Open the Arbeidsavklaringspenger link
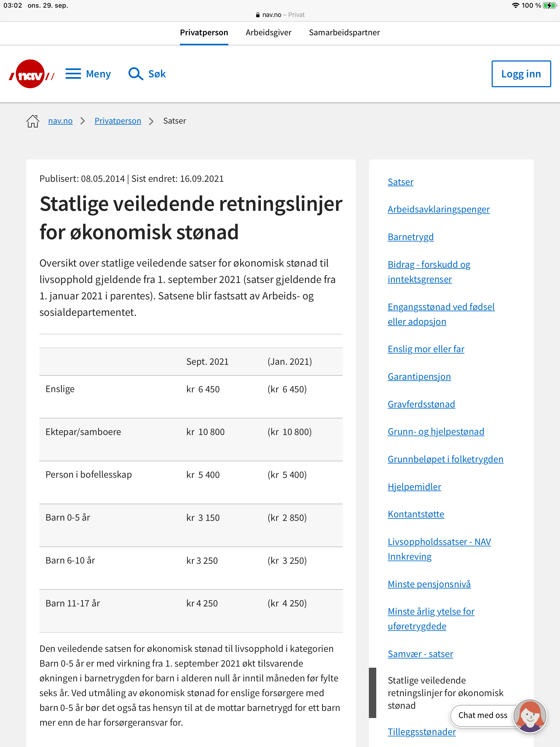The image size is (560, 747). pyautogui.click(x=438, y=209)
